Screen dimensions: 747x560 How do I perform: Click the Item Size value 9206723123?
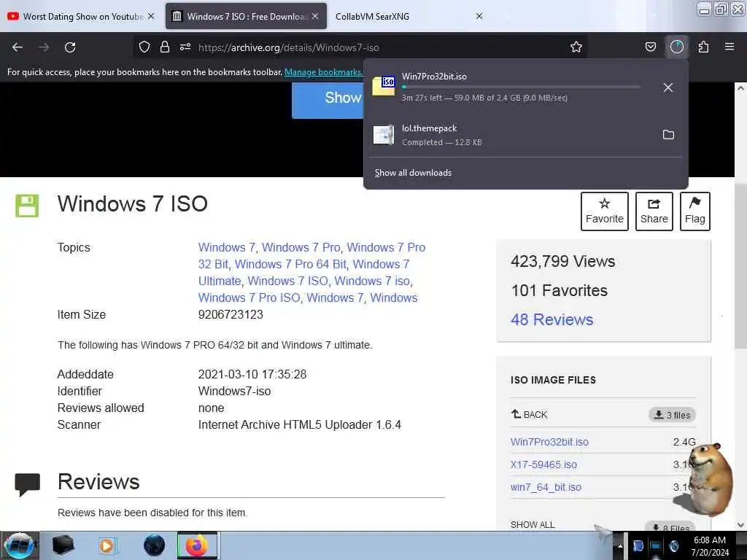(231, 314)
